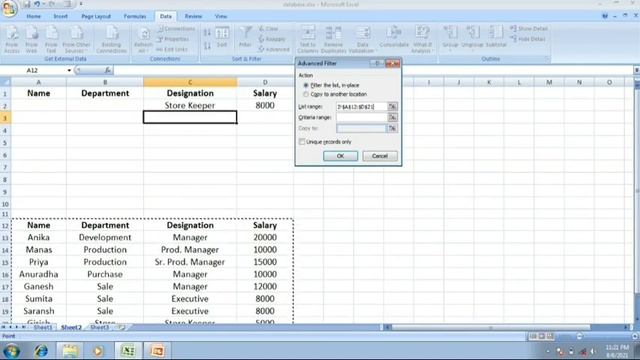Open the Sort dialog button
Image resolution: width=640 pixels, height=360 pixels.
pos(222,38)
